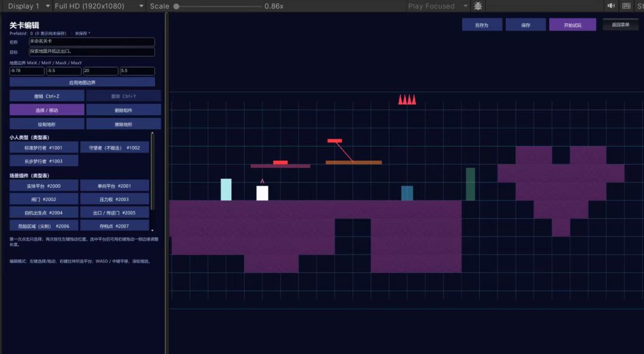Click the 保存 (Save) button
This screenshot has height=354, width=644.
526,24
